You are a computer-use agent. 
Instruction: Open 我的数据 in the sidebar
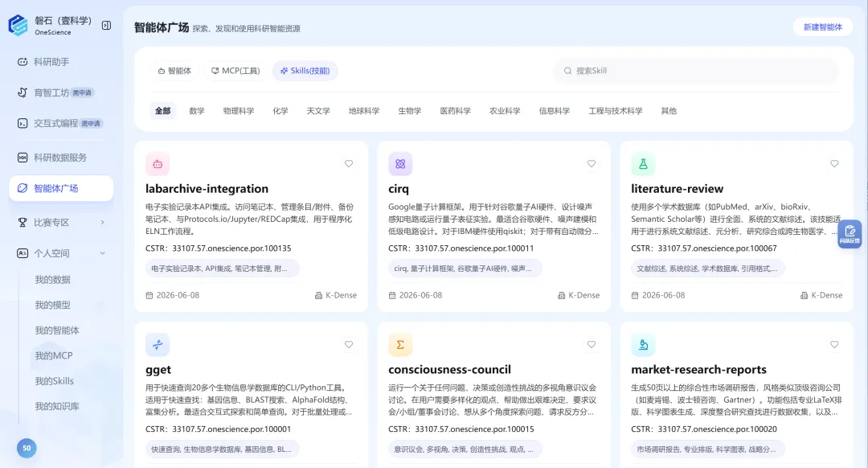coord(52,280)
